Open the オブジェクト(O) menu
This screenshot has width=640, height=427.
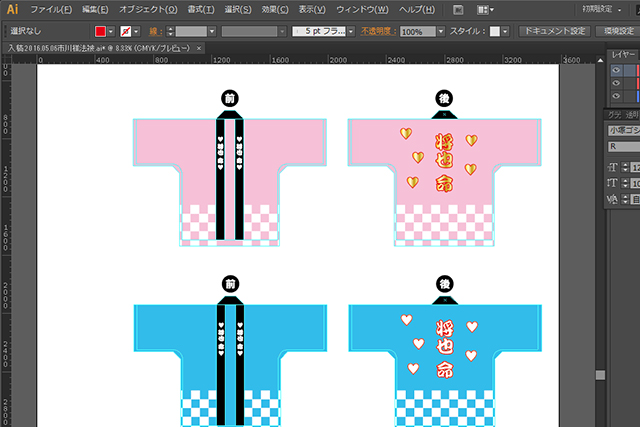148,9
